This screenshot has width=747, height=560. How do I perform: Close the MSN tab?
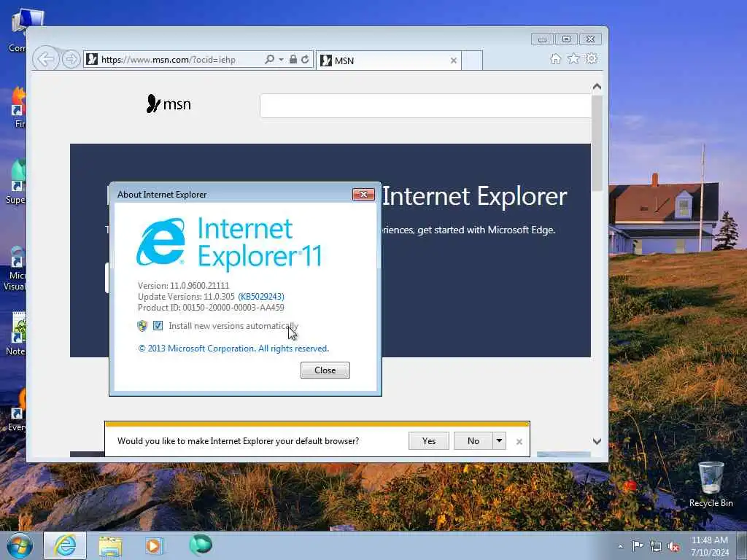click(454, 61)
